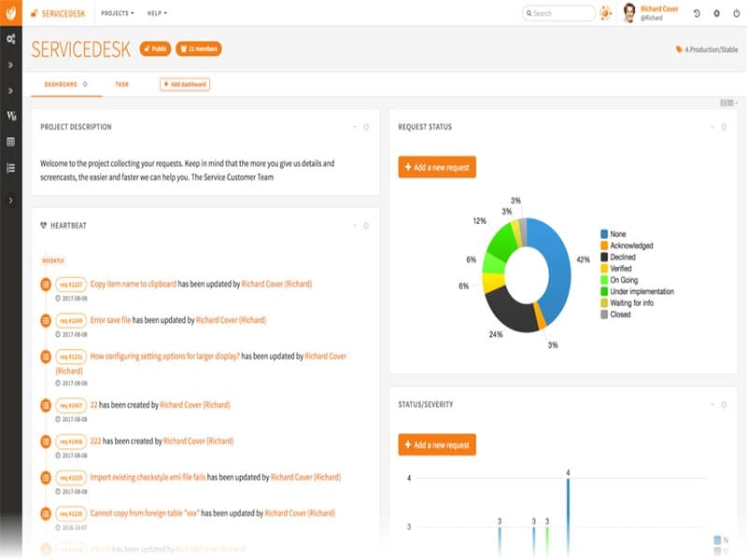
Task: Open the dashboard layout dropdown
Action: coord(727,102)
